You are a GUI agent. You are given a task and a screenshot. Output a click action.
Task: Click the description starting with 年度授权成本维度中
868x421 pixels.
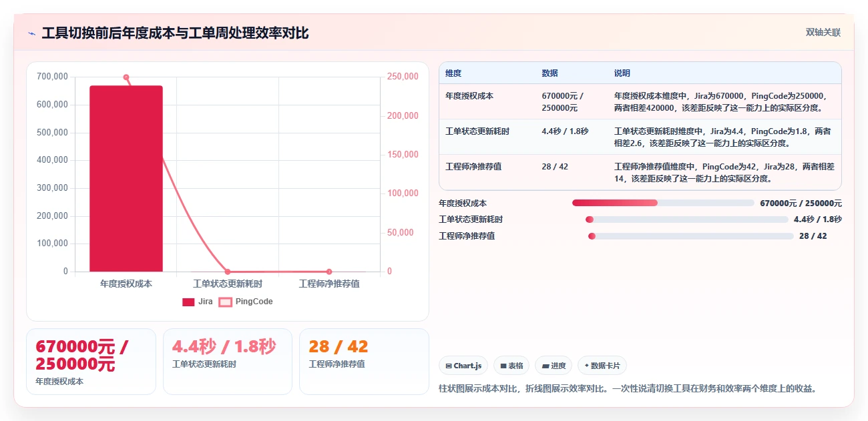pos(720,101)
